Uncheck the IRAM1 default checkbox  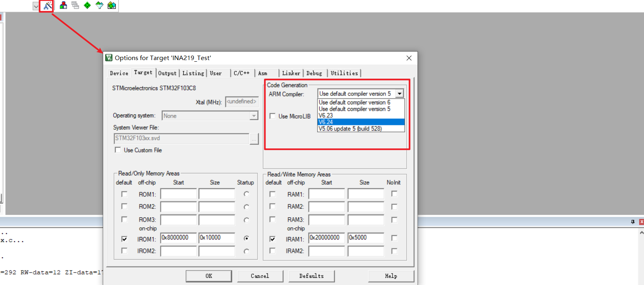pos(272,239)
